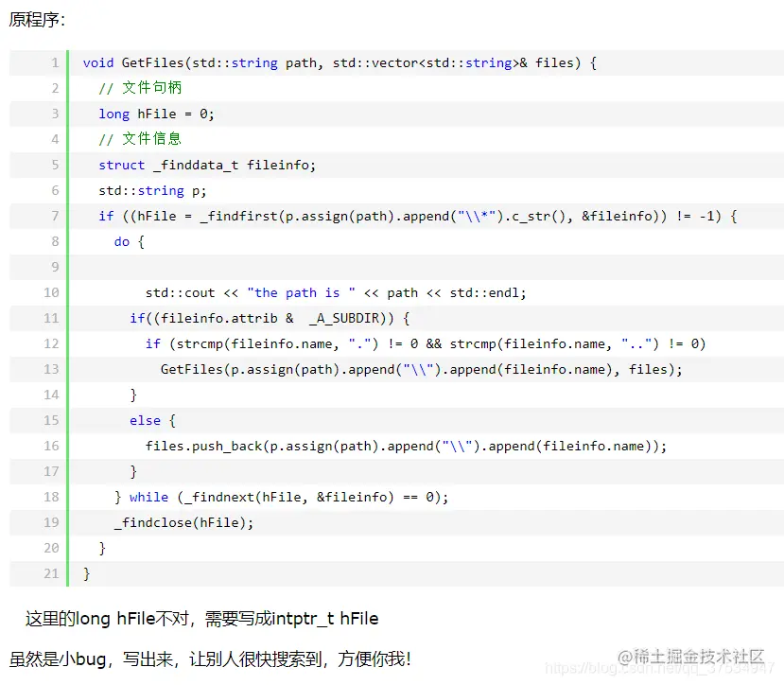Click line number 20 in the gutter
This screenshot has height=685, width=784.
point(51,548)
